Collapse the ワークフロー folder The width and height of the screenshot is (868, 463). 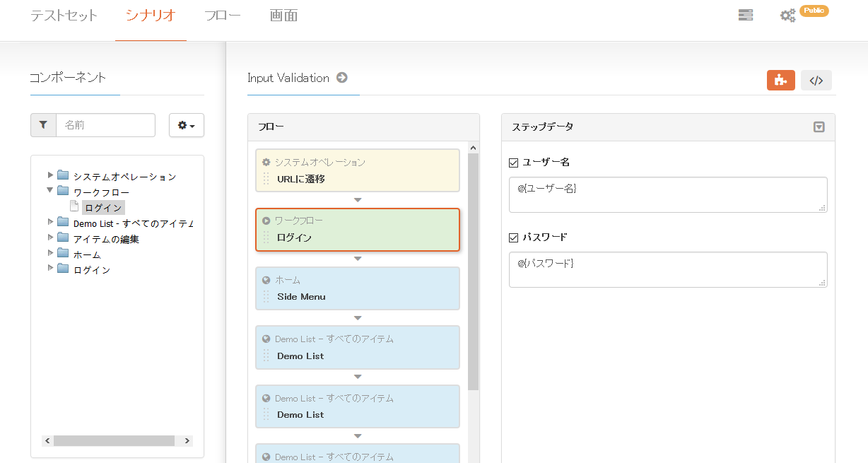pos(50,191)
